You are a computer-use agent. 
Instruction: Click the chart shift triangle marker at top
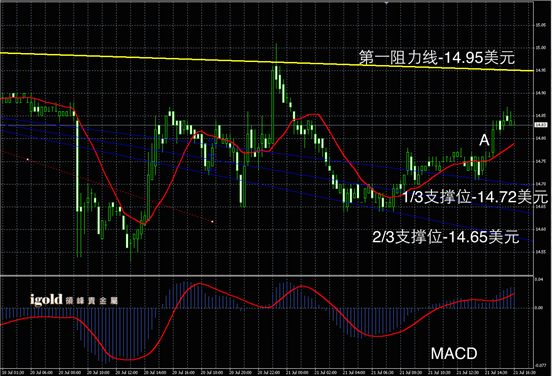tap(387, 3)
